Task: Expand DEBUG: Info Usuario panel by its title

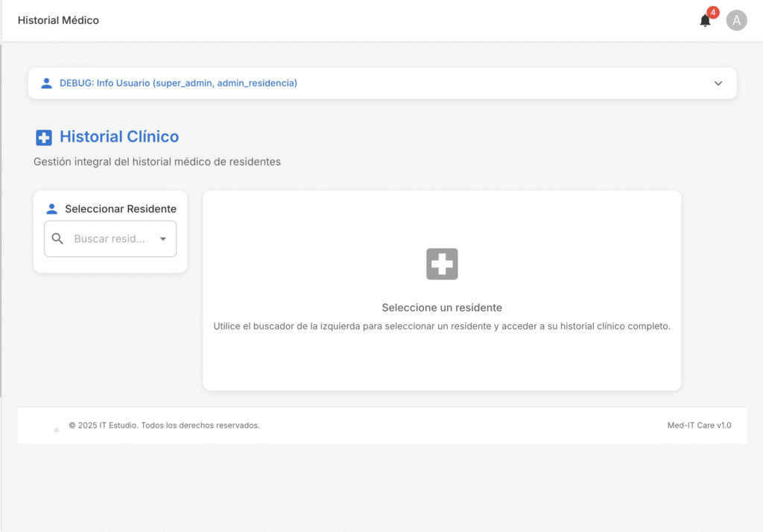Action: pyautogui.click(x=178, y=83)
